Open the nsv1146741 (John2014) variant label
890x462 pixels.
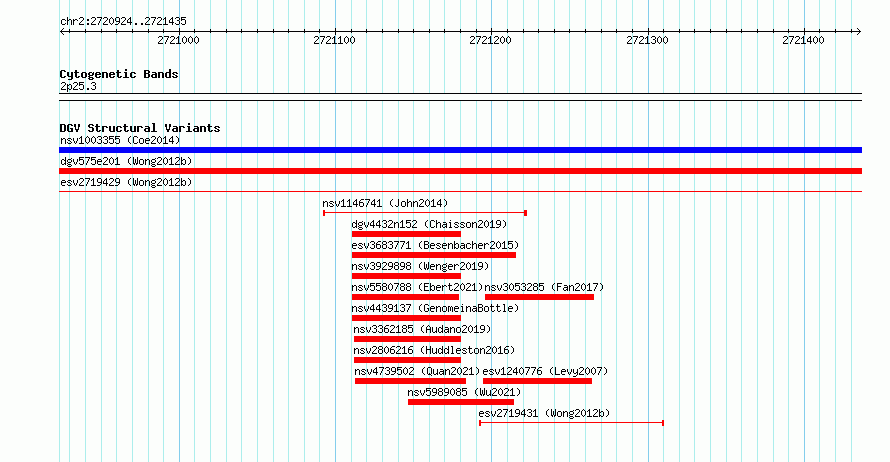pos(385,203)
